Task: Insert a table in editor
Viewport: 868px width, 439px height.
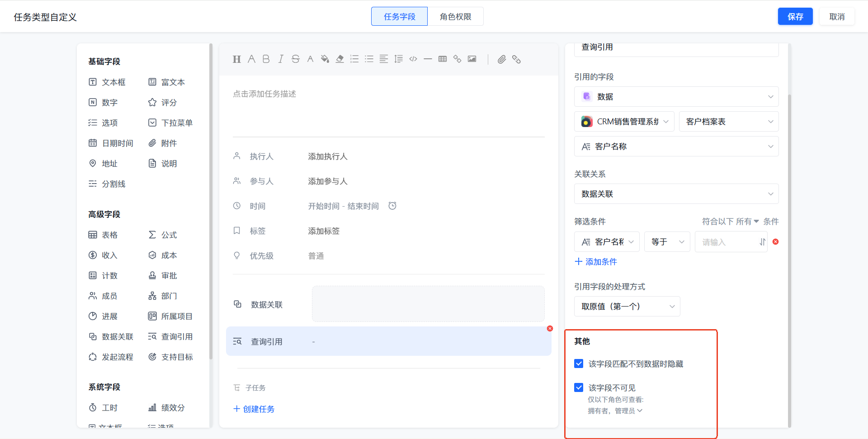Action: click(x=443, y=59)
